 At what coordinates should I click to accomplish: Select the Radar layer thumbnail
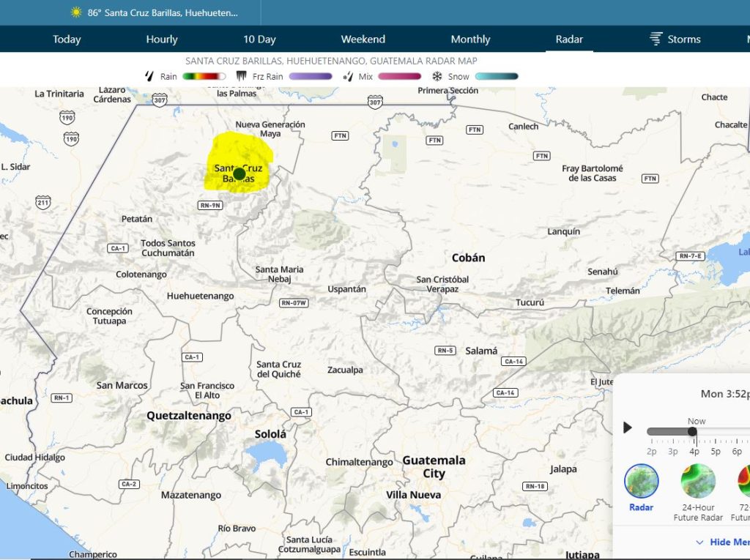(642, 481)
